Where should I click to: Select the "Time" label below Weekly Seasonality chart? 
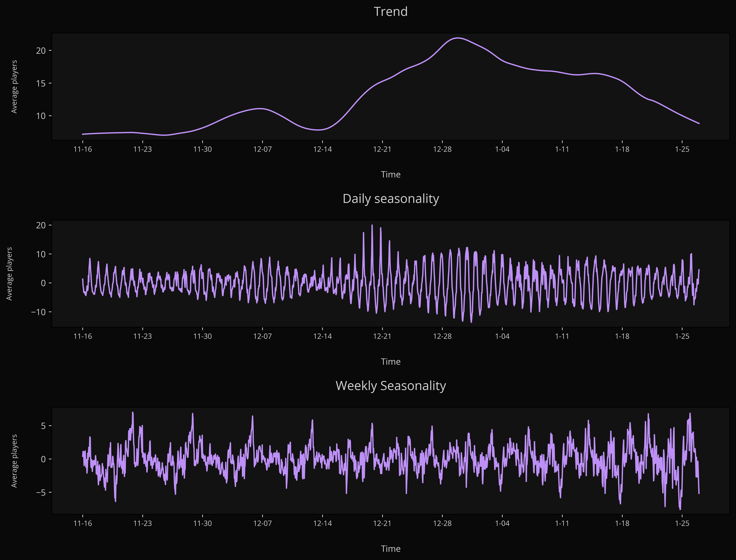coord(391,549)
